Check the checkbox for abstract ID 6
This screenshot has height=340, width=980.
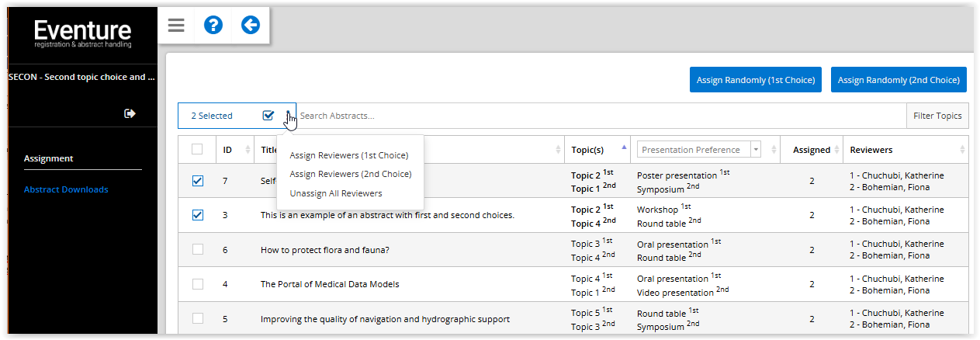[197, 249]
